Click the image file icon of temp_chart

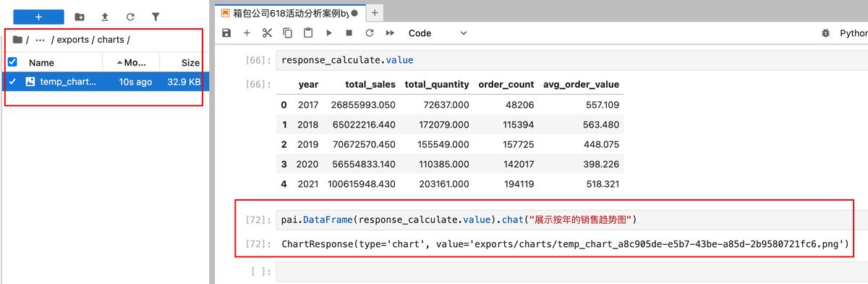click(30, 82)
